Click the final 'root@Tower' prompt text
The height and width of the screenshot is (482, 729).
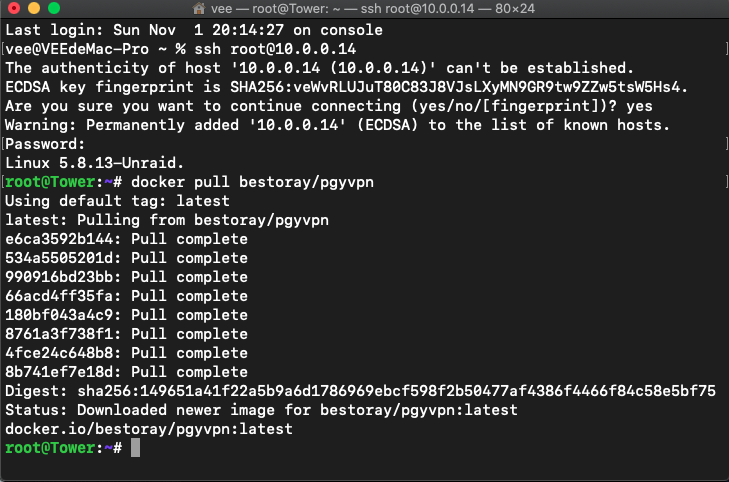pyautogui.click(x=50, y=448)
